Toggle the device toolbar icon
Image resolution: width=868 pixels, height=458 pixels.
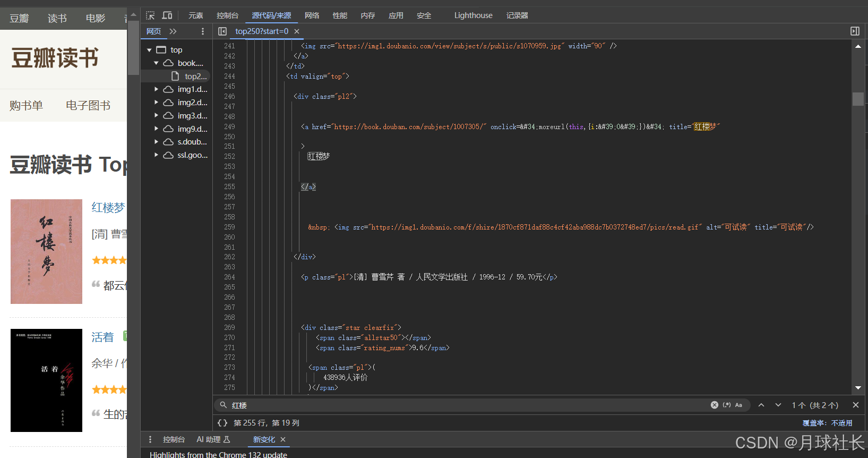click(x=167, y=15)
